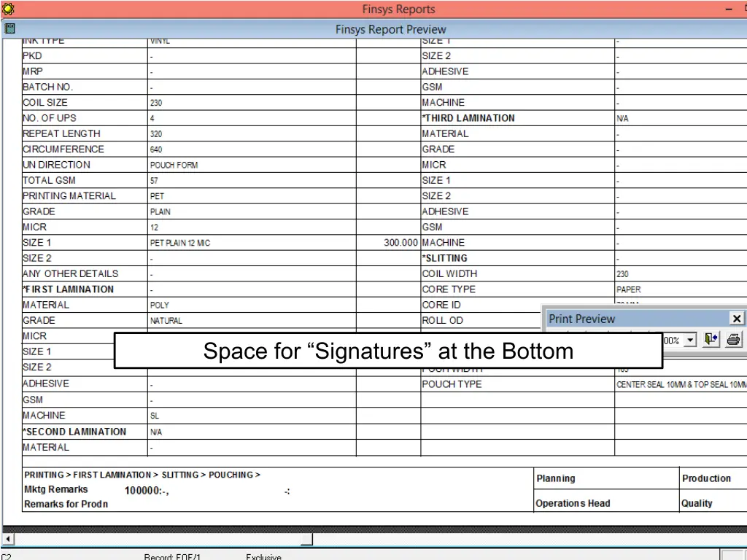Click the '*SECOND LAMINATION' heading
The height and width of the screenshot is (560, 747).
(74, 432)
